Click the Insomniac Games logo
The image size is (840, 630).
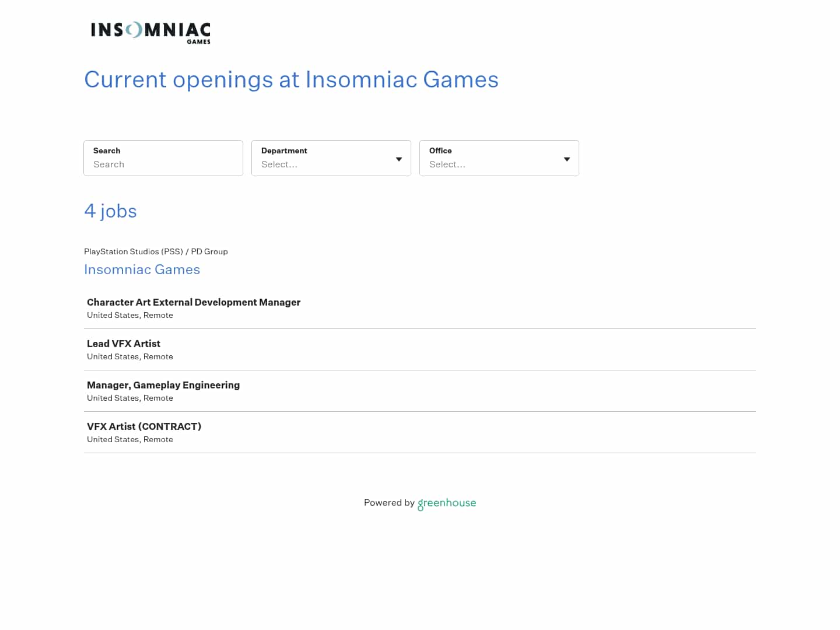pyautogui.click(x=150, y=33)
